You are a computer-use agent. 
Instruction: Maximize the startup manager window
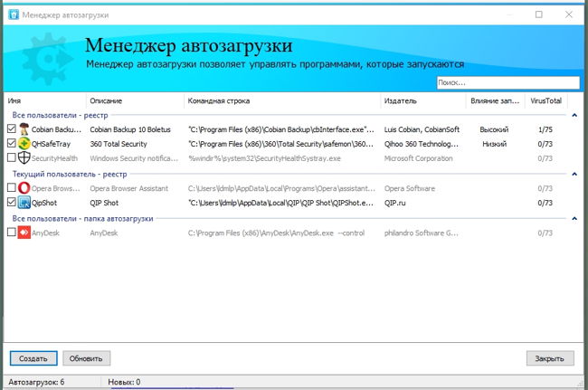point(539,14)
